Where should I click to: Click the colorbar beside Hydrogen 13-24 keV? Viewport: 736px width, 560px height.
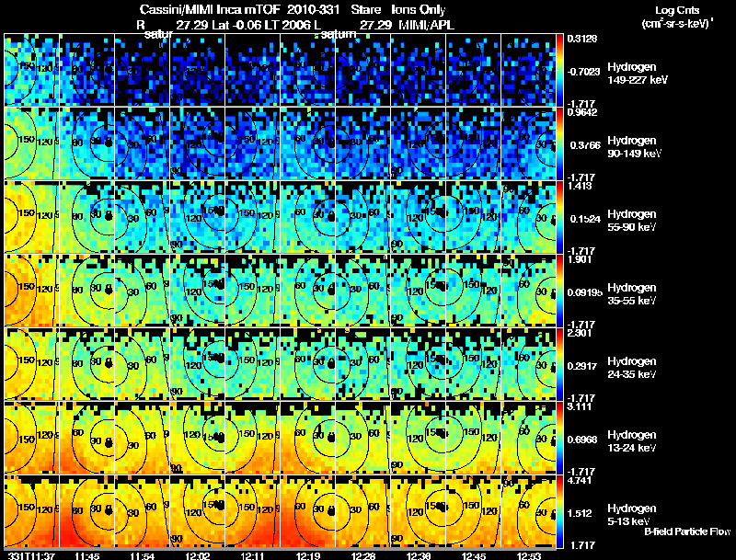pyautogui.click(x=559, y=439)
